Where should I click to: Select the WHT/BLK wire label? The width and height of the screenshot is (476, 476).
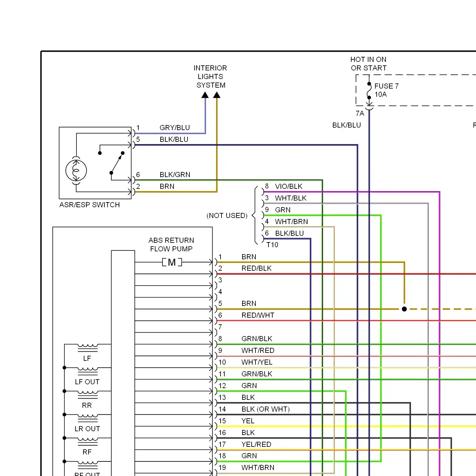(x=291, y=198)
